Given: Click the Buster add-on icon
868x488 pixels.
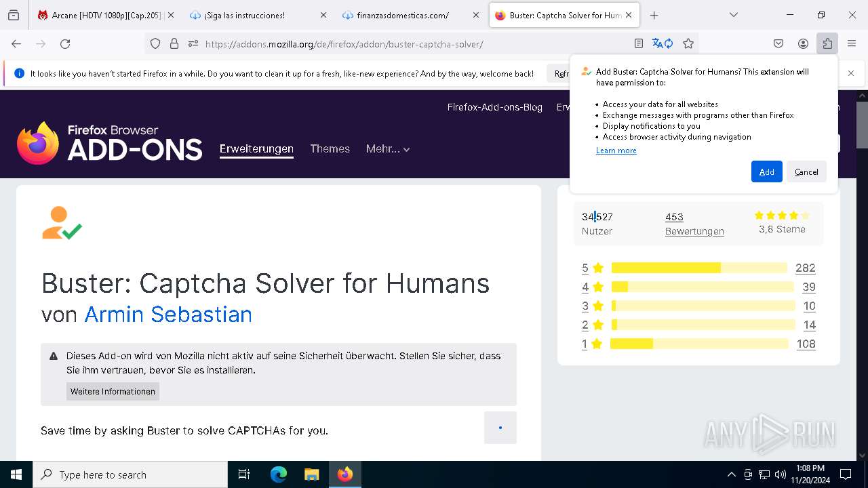Looking at the screenshot, I should 62,223.
